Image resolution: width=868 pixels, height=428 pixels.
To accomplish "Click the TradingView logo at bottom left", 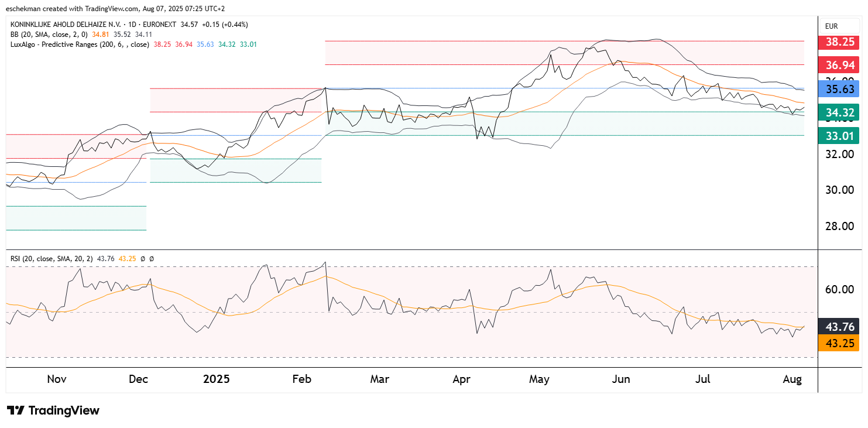I will pos(53,410).
